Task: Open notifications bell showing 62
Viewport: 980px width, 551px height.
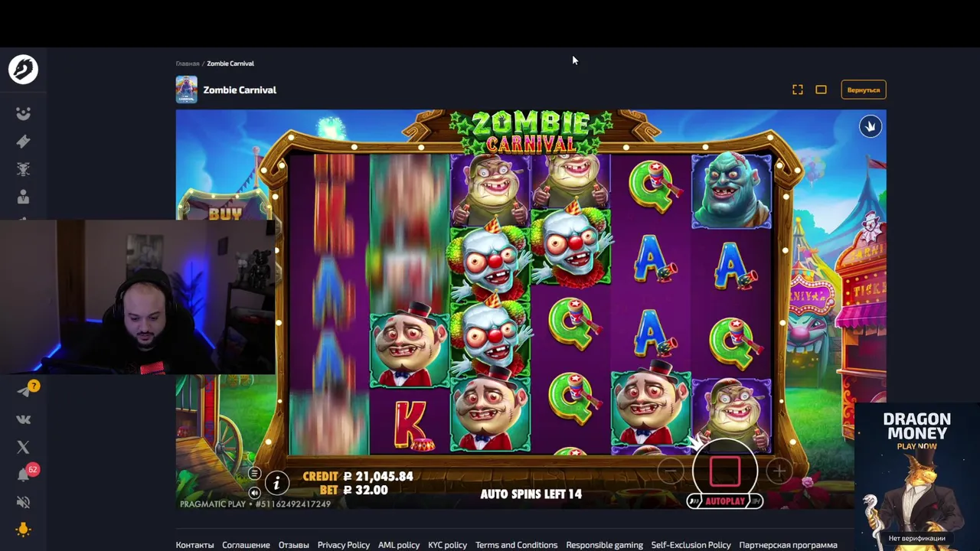Action: [23, 474]
